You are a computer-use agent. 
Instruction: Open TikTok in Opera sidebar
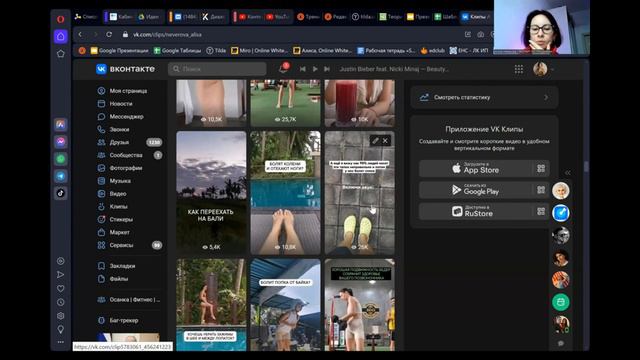61,193
